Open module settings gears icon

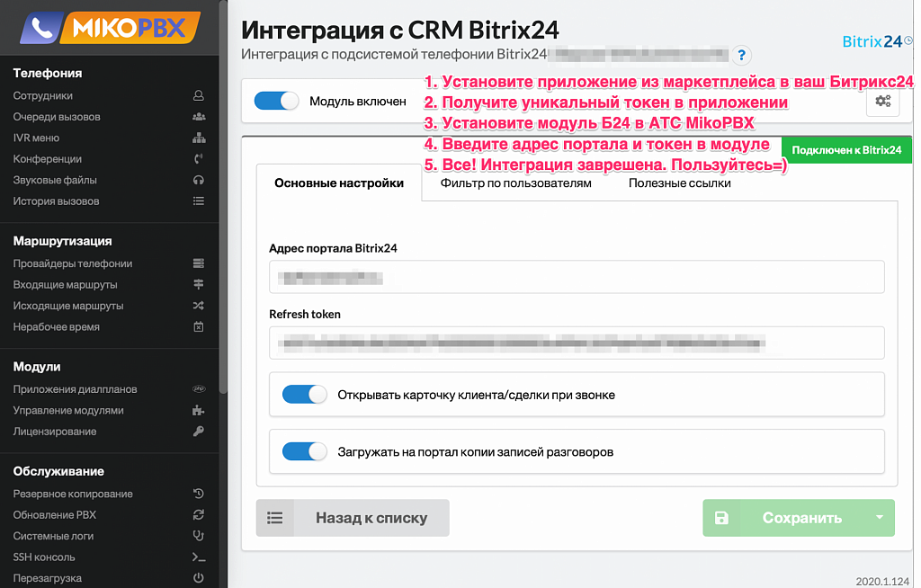(883, 101)
